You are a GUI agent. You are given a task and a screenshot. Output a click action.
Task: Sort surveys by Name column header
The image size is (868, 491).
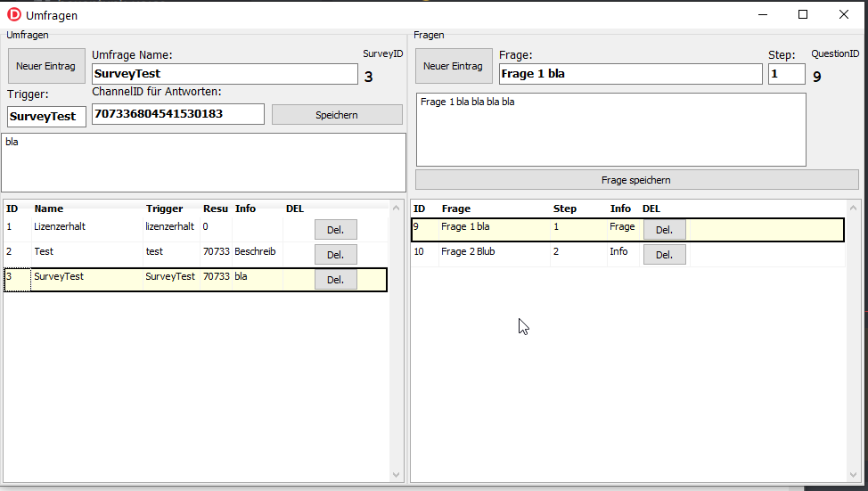(49, 209)
